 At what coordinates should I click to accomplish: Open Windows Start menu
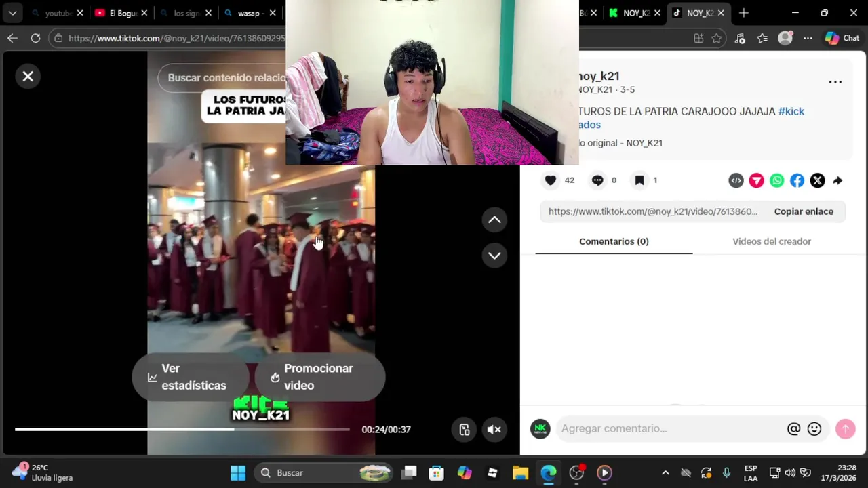(x=238, y=473)
